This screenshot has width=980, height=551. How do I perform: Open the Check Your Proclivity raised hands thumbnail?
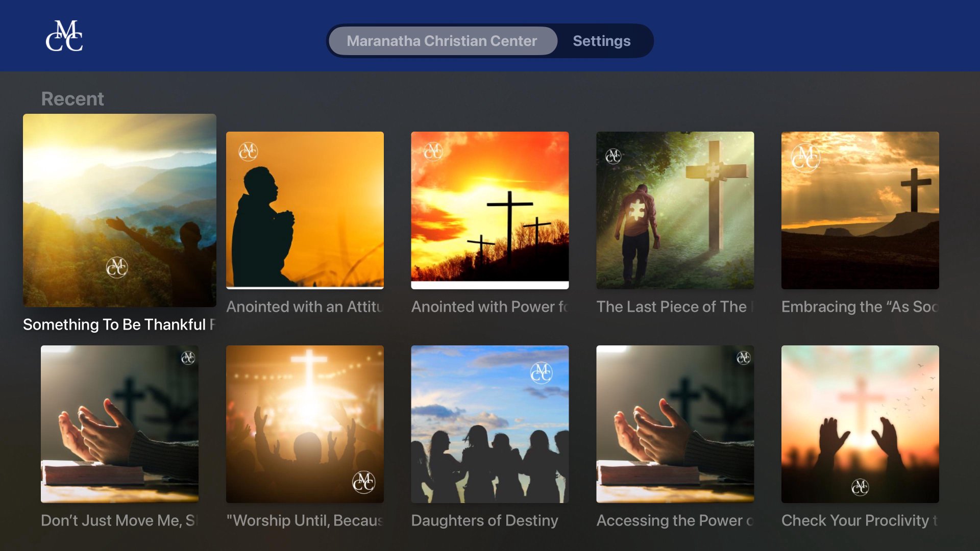click(860, 424)
